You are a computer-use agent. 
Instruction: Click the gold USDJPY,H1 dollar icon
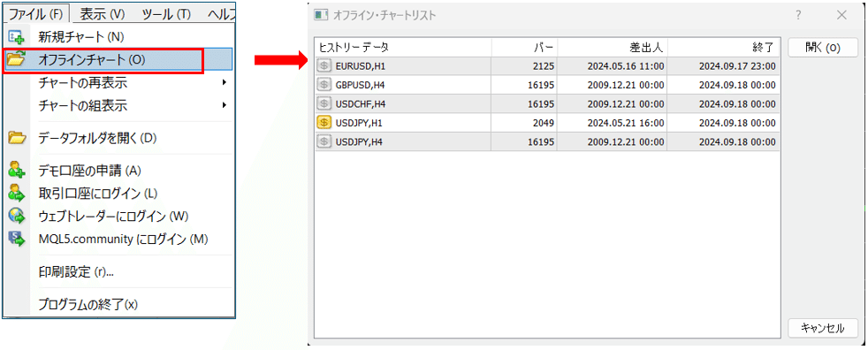pyautogui.click(x=324, y=122)
